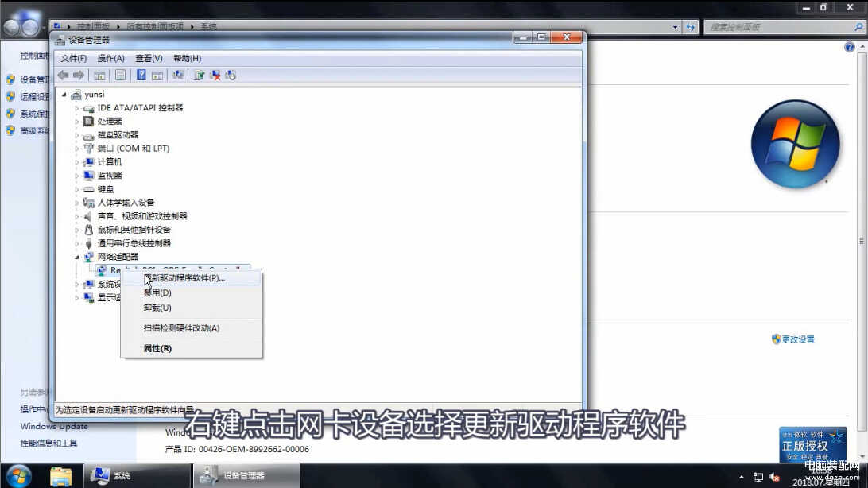Click the System window vertical scrollbar
This screenshot has height=488, width=868.
(862, 242)
